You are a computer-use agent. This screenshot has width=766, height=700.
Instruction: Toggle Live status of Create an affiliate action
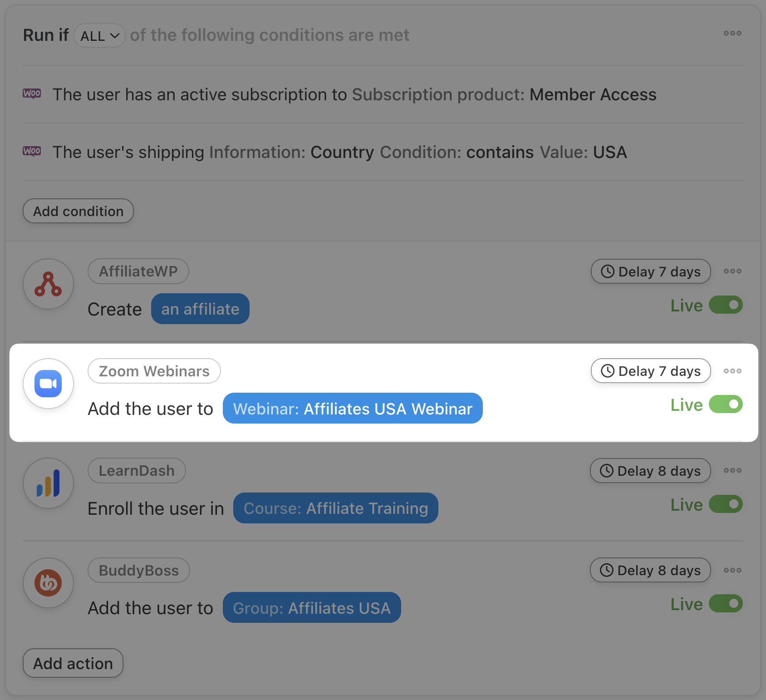726,305
